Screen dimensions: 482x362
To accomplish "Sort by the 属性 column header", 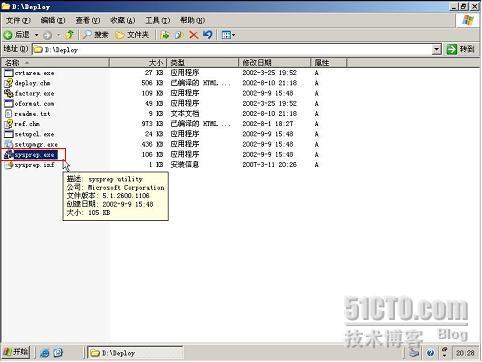I will 329,62.
